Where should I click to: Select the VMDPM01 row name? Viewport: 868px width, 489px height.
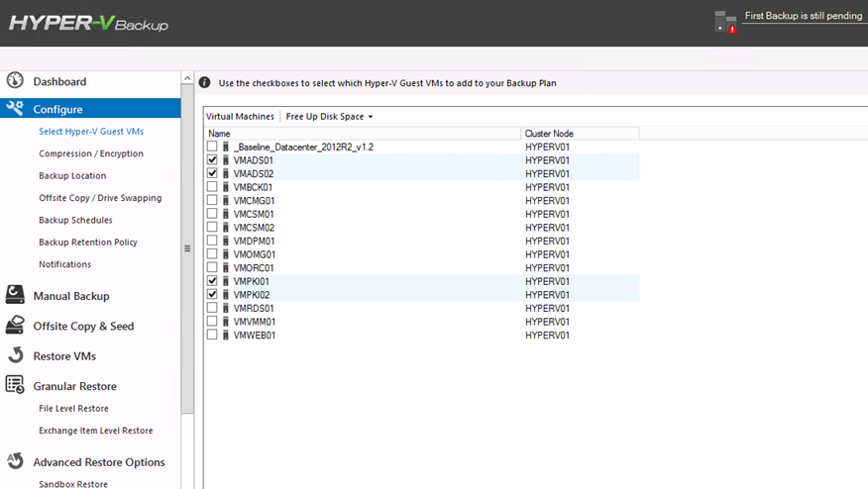254,241
